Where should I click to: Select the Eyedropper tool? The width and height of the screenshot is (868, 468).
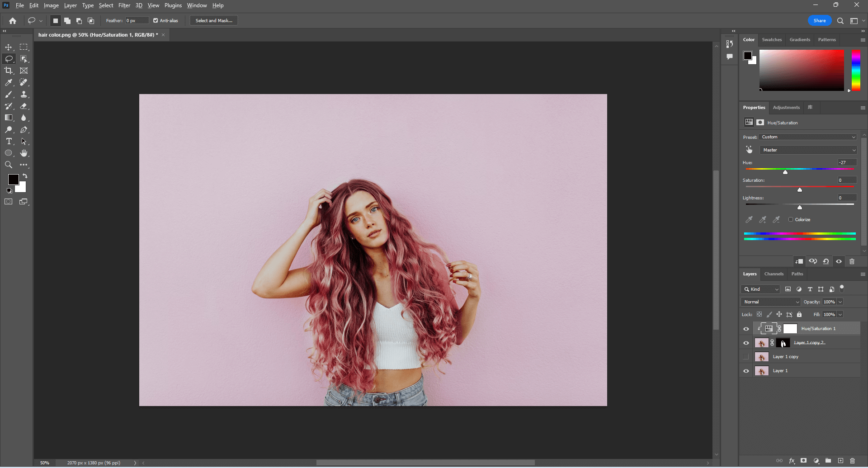point(9,83)
